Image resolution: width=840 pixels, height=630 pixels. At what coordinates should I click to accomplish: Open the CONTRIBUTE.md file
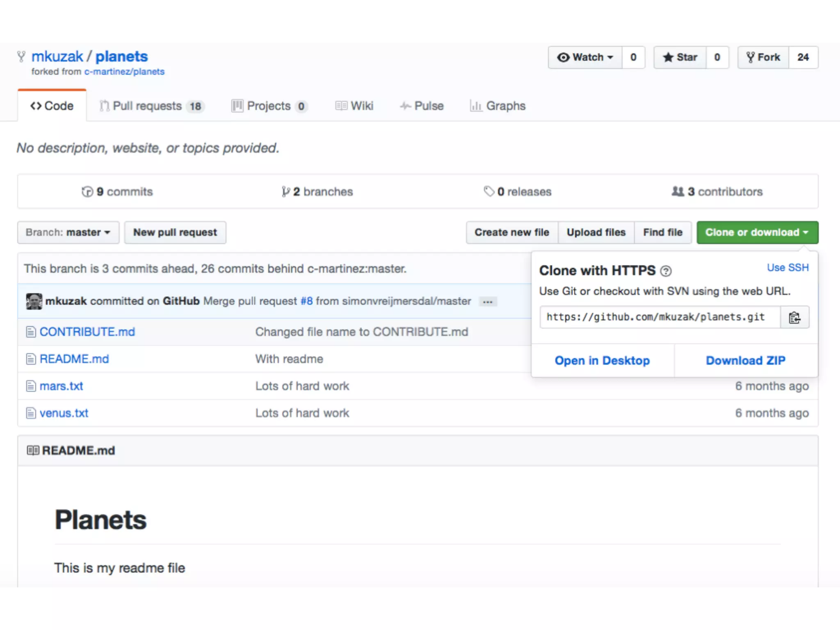coord(87,332)
